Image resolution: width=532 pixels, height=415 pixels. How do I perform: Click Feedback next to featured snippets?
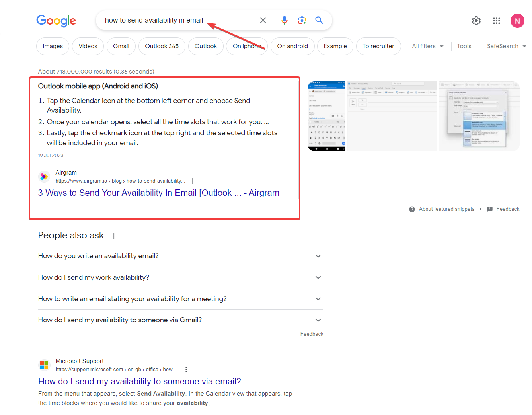pyautogui.click(x=508, y=209)
